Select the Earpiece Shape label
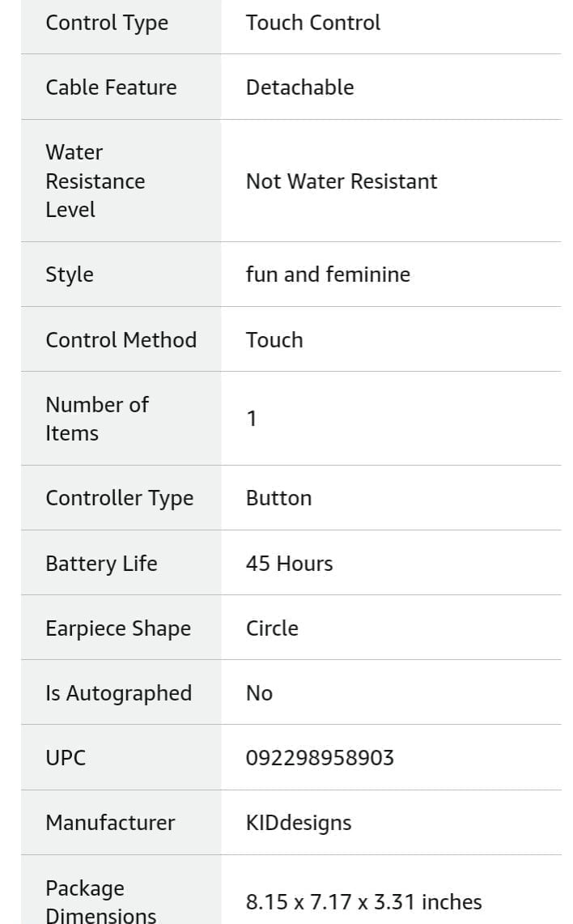The height and width of the screenshot is (924, 573). pyautogui.click(x=118, y=628)
